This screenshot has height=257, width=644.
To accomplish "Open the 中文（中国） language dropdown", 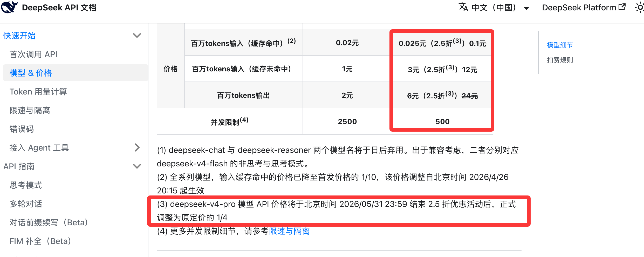I will (494, 8).
